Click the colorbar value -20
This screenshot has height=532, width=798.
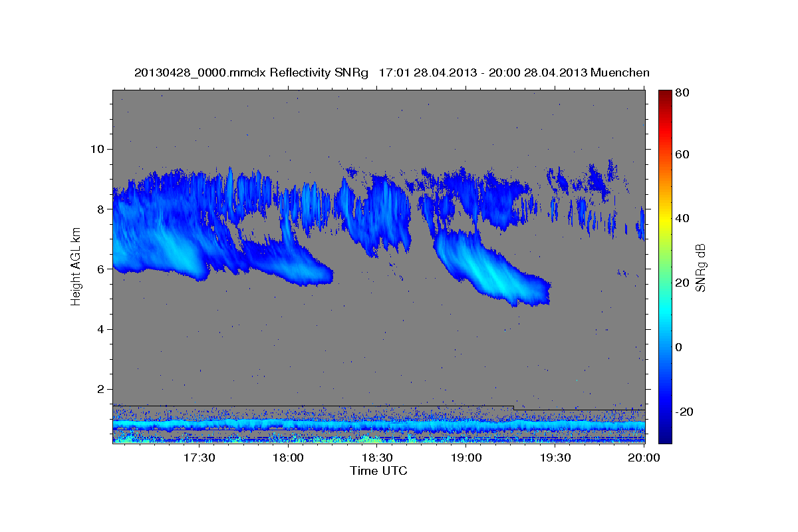(683, 412)
